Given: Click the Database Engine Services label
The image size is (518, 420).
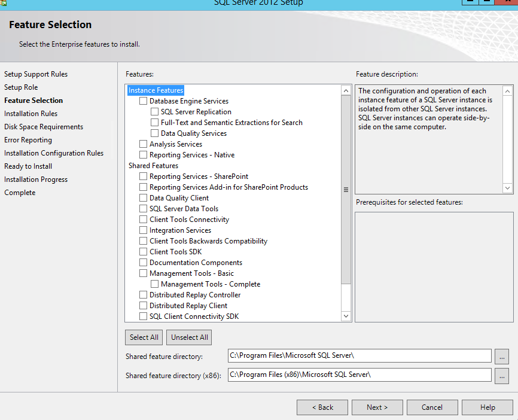Looking at the screenshot, I should [189, 101].
